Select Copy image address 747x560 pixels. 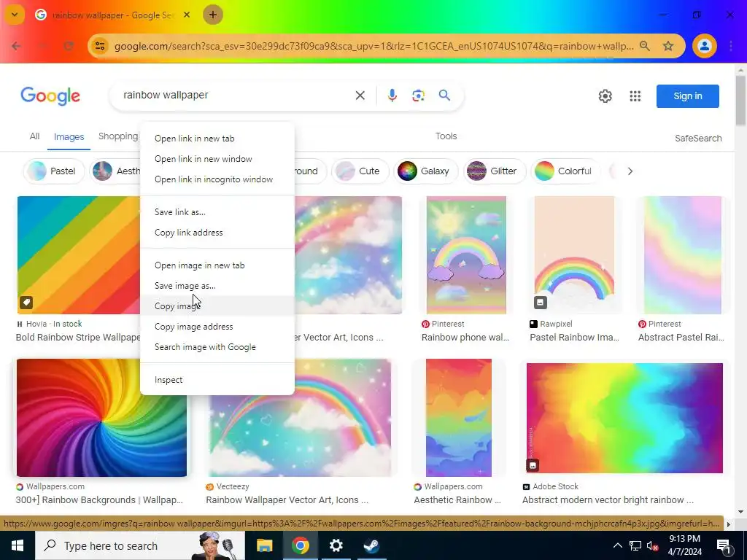(217, 327)
